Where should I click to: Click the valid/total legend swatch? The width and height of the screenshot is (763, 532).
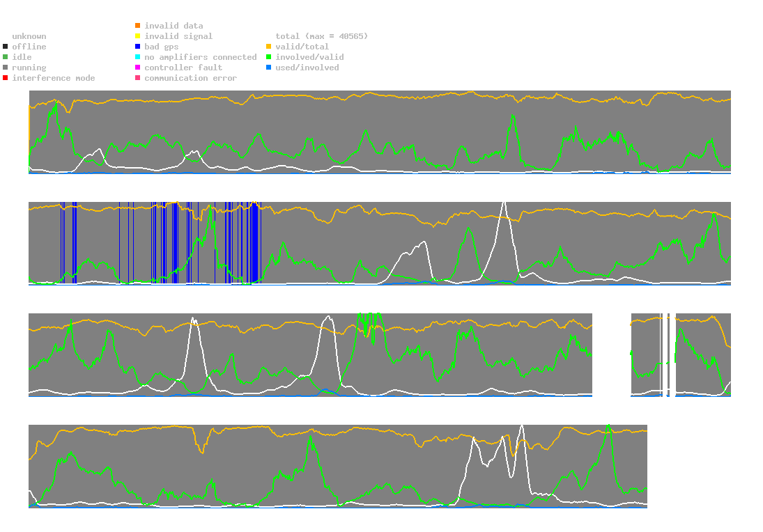(268, 47)
